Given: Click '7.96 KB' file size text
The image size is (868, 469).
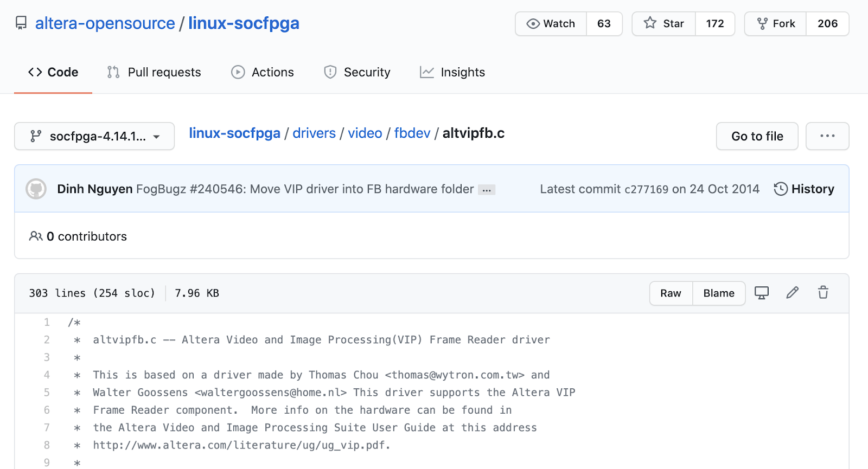Looking at the screenshot, I should coord(197,293).
